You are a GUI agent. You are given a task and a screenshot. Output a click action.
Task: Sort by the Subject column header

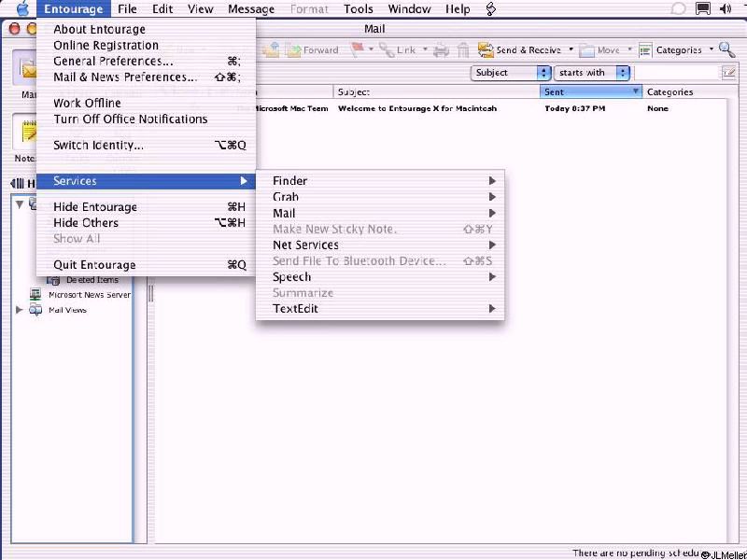pyautogui.click(x=437, y=91)
